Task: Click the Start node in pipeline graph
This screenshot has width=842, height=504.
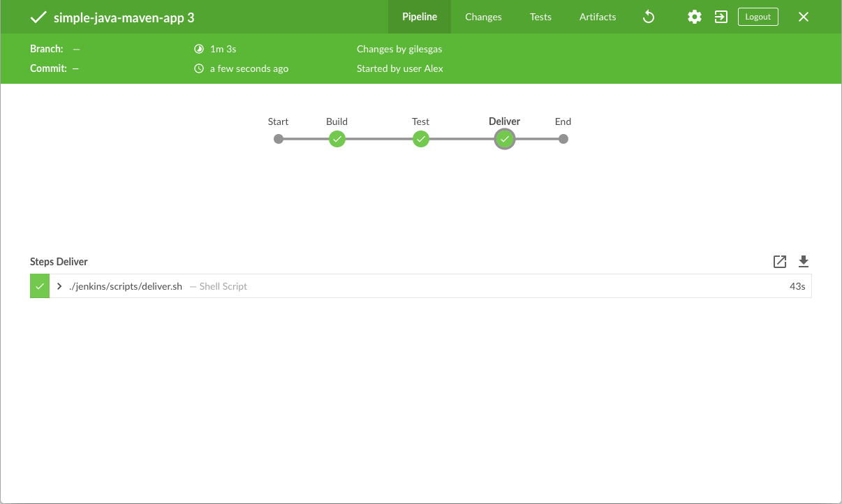Action: (x=279, y=139)
